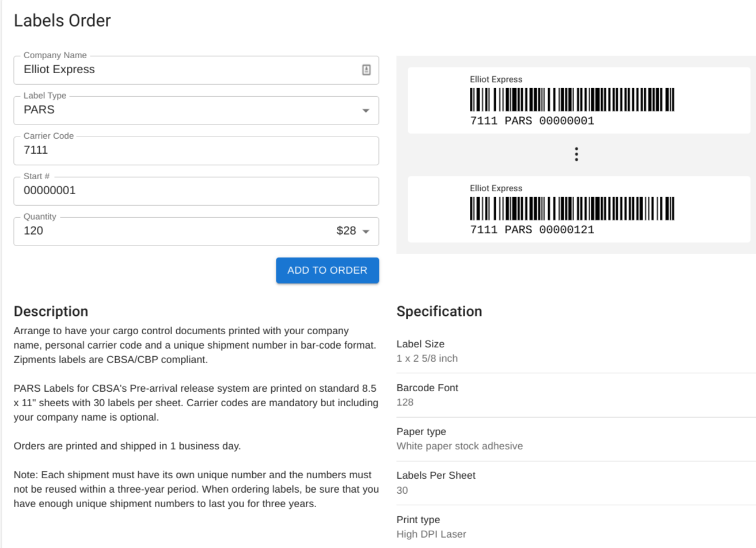The image size is (756, 548).
Task: Click the ADD TO ORDER button
Action: click(327, 270)
